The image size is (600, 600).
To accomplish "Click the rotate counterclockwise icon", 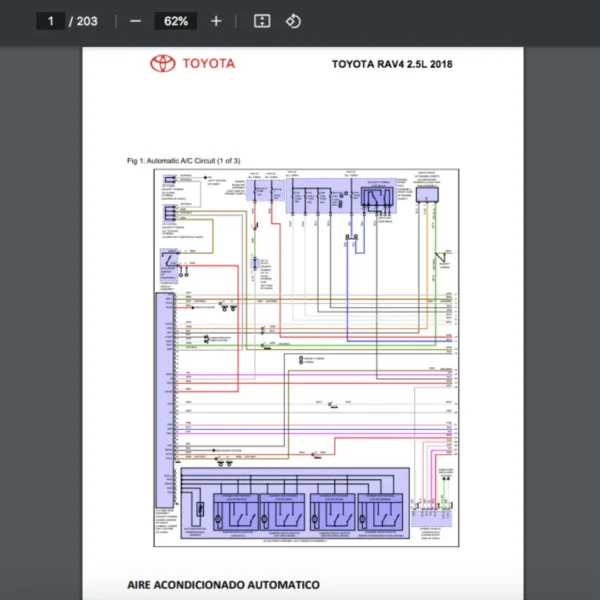I will click(293, 21).
